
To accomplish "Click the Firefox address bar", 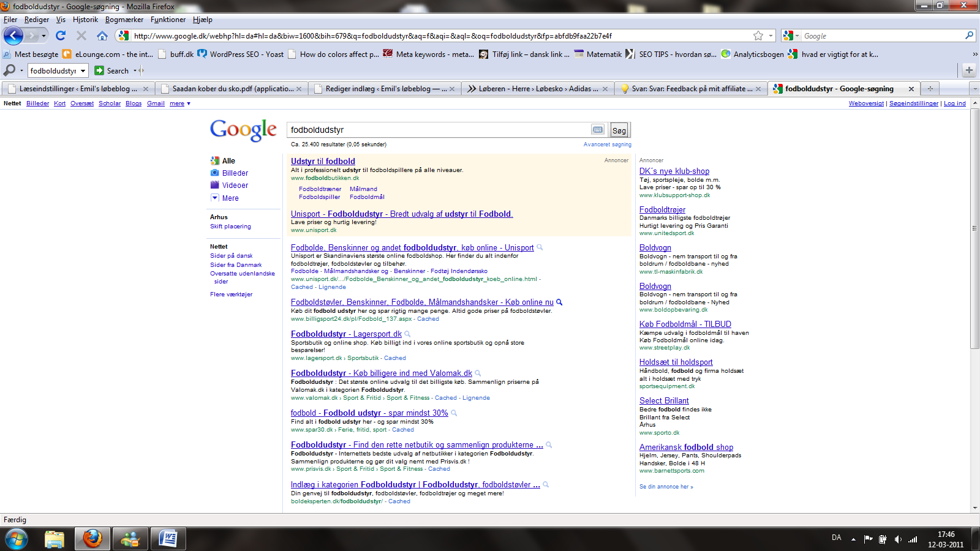I will [441, 36].
